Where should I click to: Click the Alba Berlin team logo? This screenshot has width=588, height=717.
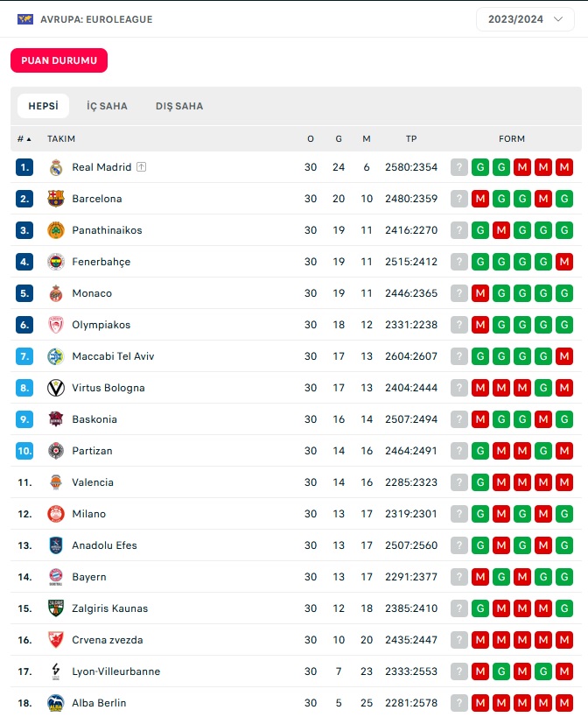(56, 703)
